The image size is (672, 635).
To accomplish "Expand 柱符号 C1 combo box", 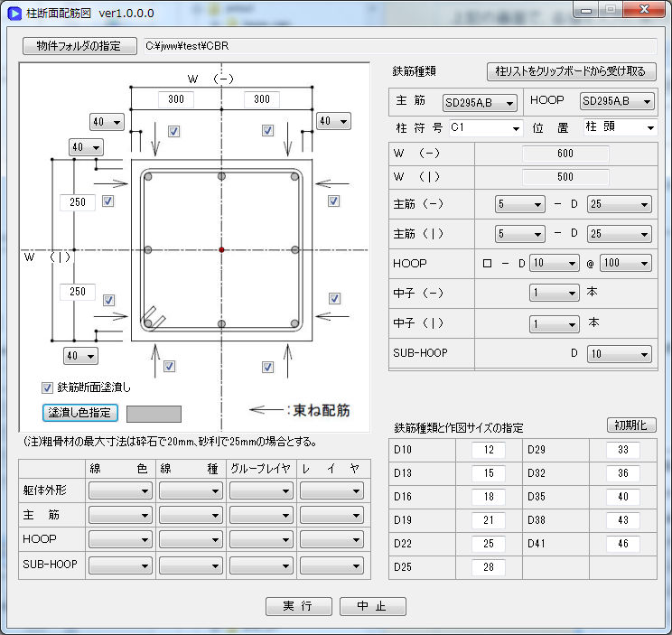I will pos(486,128).
